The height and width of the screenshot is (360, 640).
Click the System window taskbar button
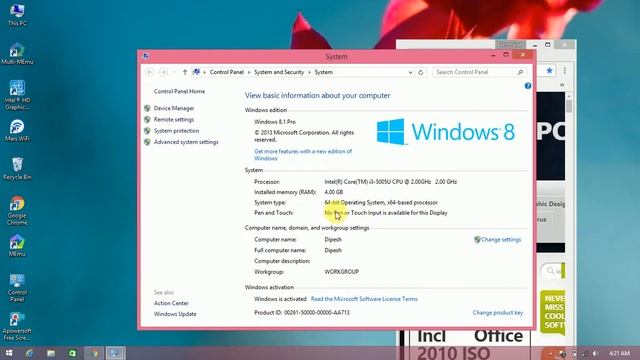click(116, 353)
